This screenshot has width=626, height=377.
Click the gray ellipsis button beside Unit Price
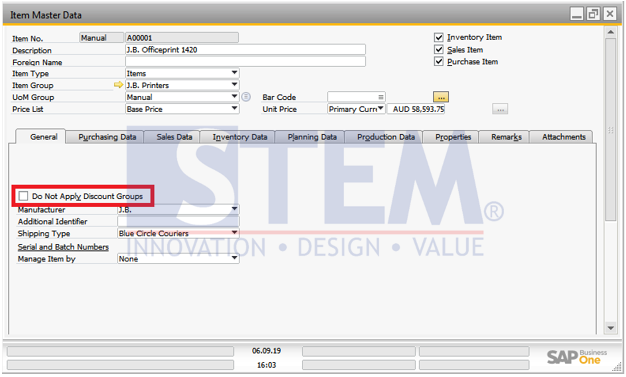pos(500,109)
